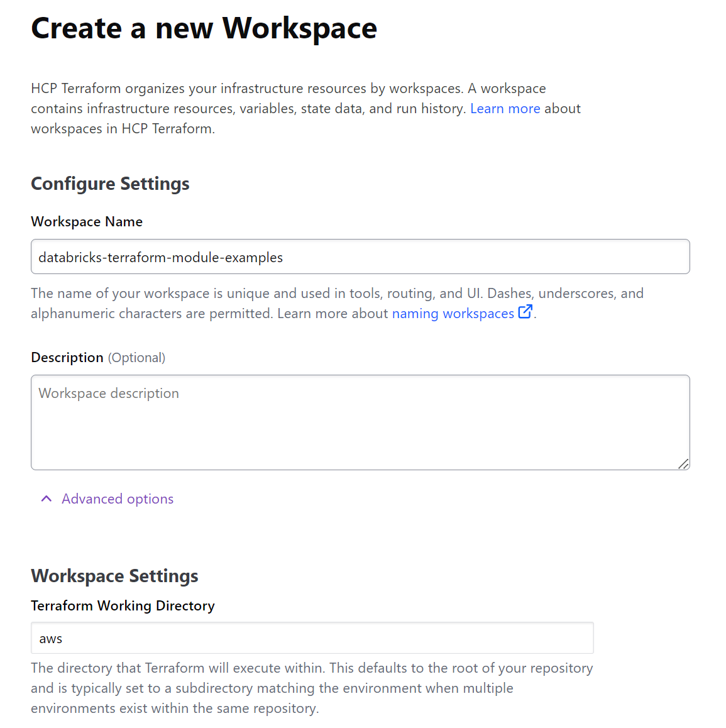726x728 pixels.
Task: Click the Advanced options chevron icon
Action: 47,499
